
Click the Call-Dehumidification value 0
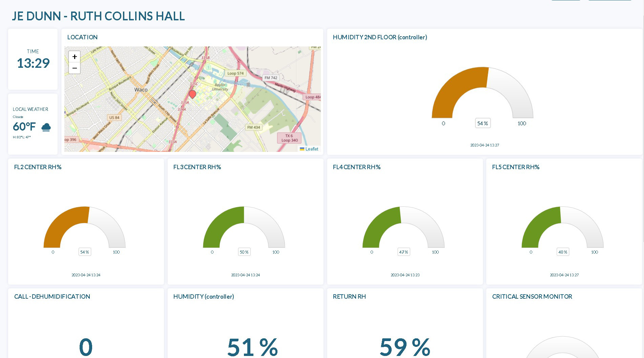coord(86,346)
